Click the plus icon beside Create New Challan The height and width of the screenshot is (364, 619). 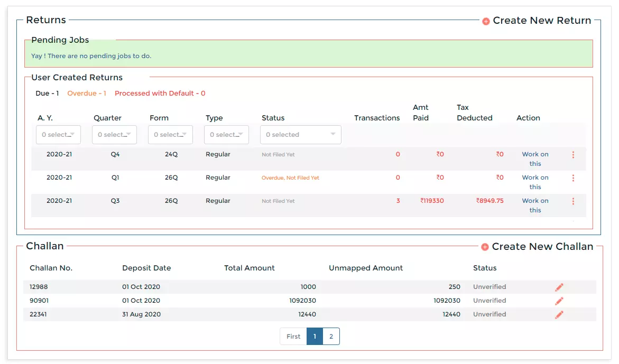point(485,247)
